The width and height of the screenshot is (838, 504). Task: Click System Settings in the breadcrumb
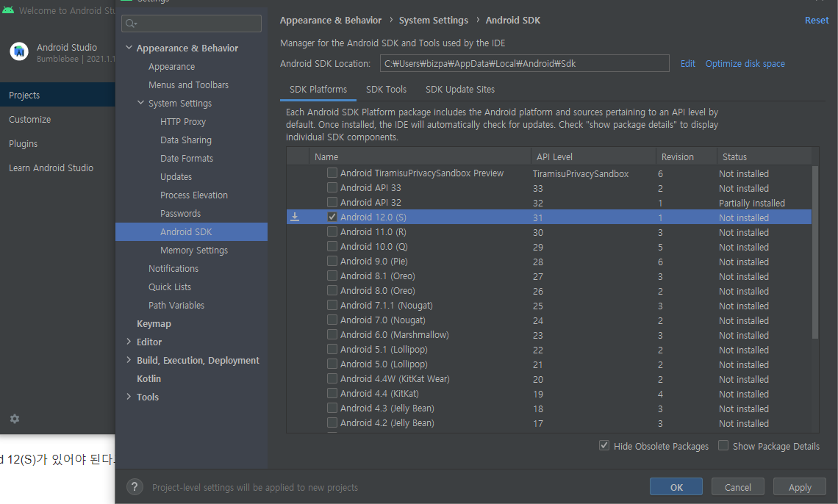pyautogui.click(x=434, y=21)
